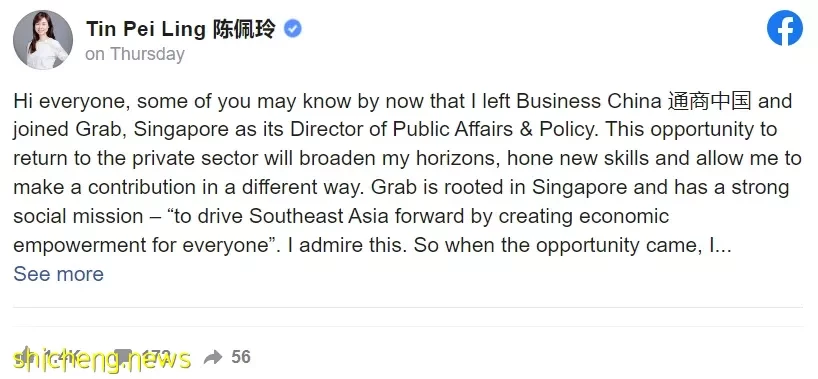This screenshot has width=818, height=379.
Task: Click the blue verified badge checkmark
Action: coord(293,29)
